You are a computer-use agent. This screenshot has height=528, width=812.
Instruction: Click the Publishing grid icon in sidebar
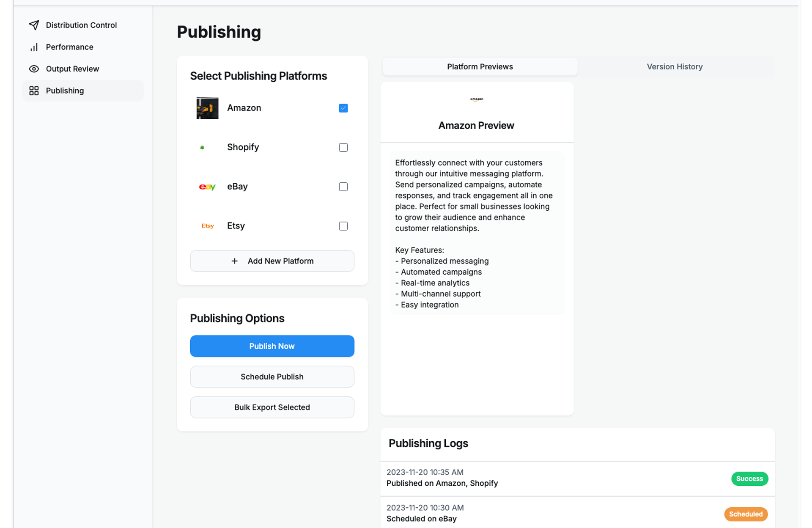click(34, 91)
